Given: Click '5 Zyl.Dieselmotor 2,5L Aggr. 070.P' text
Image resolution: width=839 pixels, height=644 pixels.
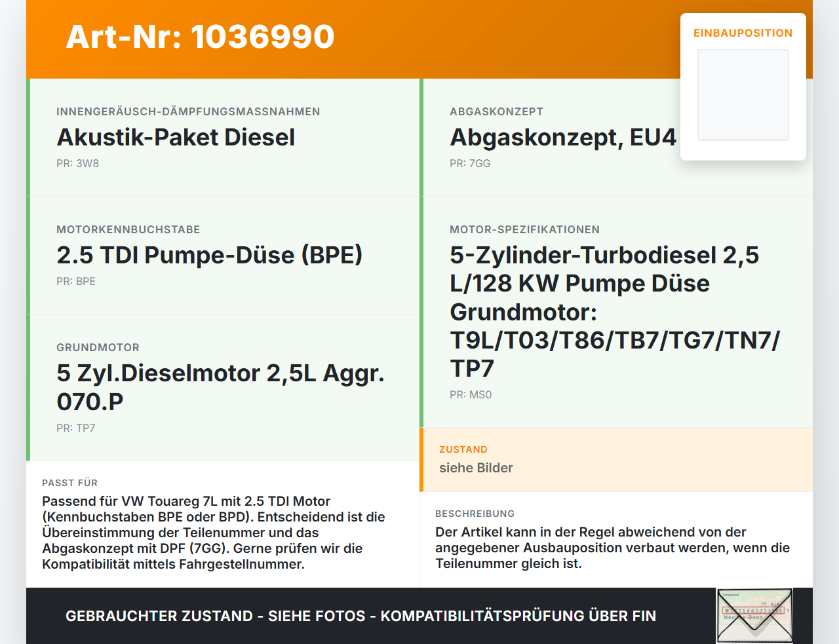Looking at the screenshot, I should pos(220,387).
